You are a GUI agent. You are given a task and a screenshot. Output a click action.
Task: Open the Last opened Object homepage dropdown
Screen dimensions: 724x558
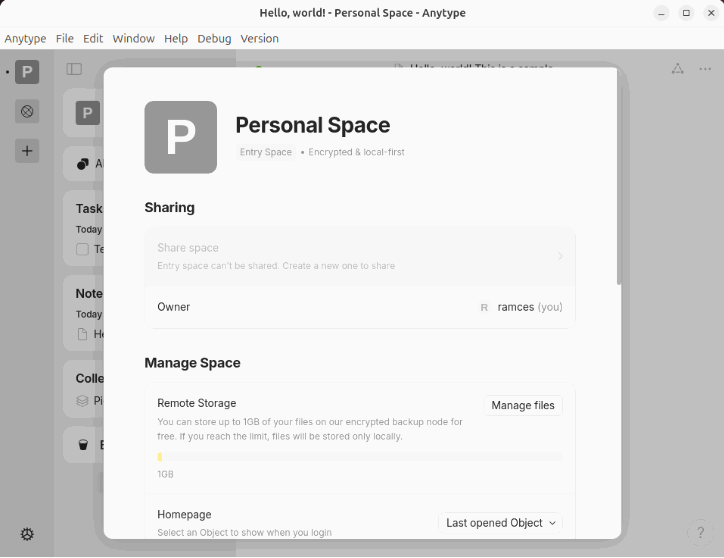click(501, 523)
